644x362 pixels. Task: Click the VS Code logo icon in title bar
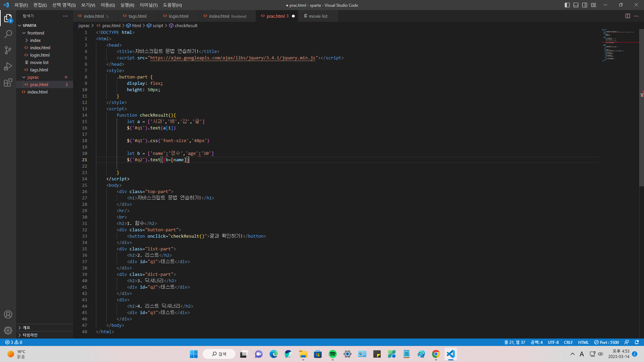[x=6, y=5]
